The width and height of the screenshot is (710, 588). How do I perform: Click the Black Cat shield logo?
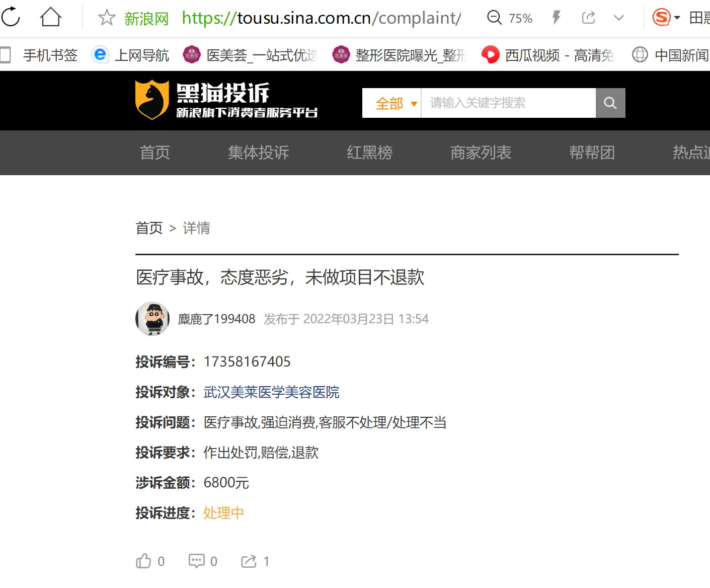152,100
